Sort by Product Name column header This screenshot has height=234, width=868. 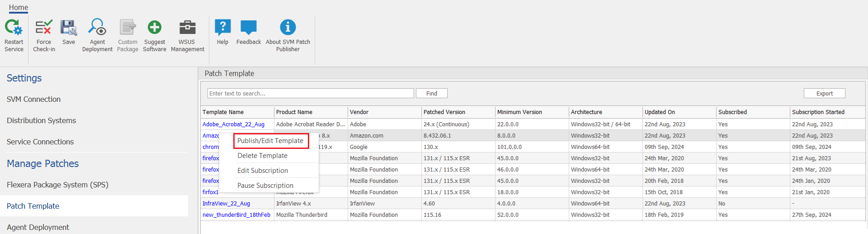pyautogui.click(x=311, y=112)
